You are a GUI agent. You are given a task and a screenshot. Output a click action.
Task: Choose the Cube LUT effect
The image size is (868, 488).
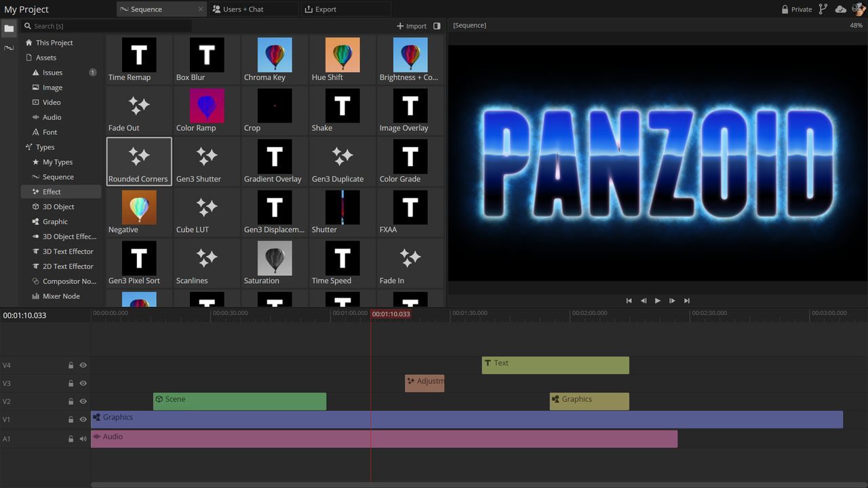point(207,212)
